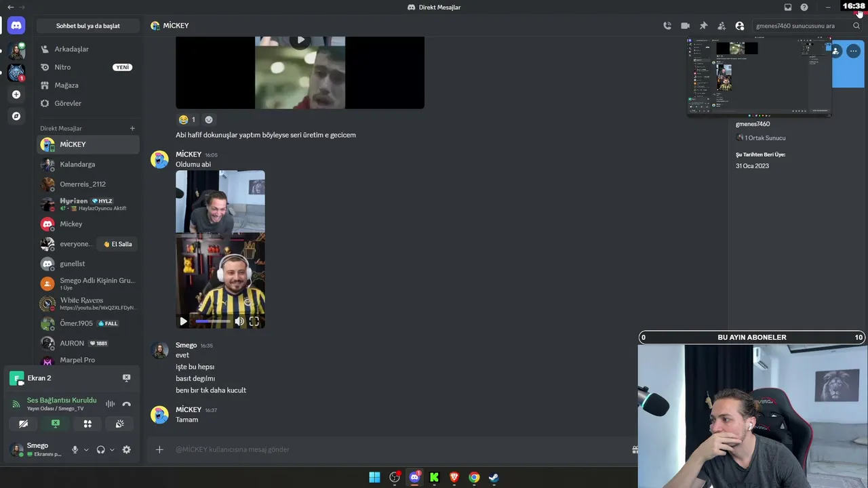The height and width of the screenshot is (488, 868).
Task: Open Google Chrome from the taskbar
Action: pos(474,477)
